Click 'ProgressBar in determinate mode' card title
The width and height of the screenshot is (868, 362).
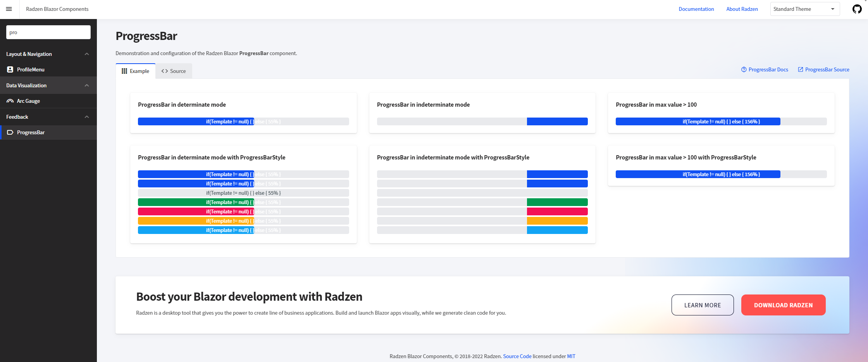tap(182, 105)
